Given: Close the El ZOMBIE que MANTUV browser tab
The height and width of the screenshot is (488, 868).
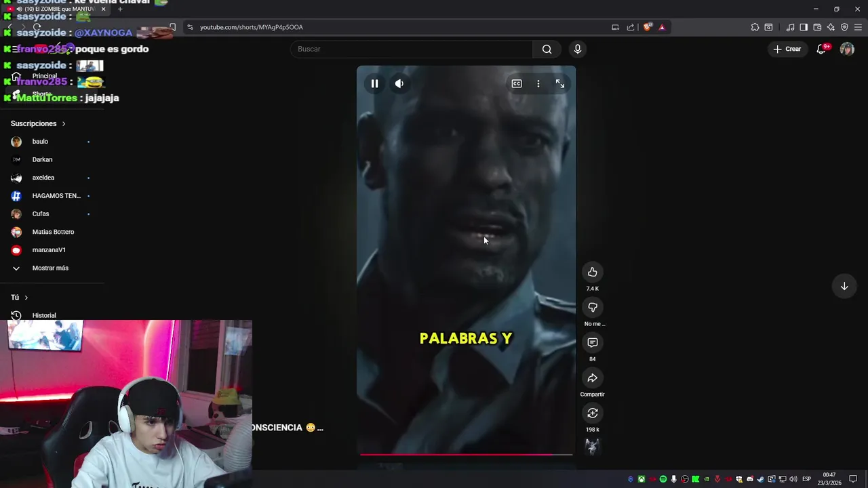Looking at the screenshot, I should coord(103,9).
